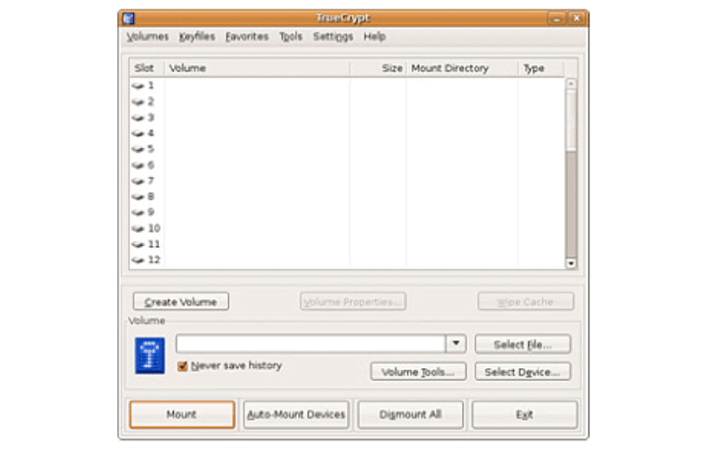Select the drive icon for slot 8
Image resolution: width=720 pixels, height=449 pixels.
[138, 197]
